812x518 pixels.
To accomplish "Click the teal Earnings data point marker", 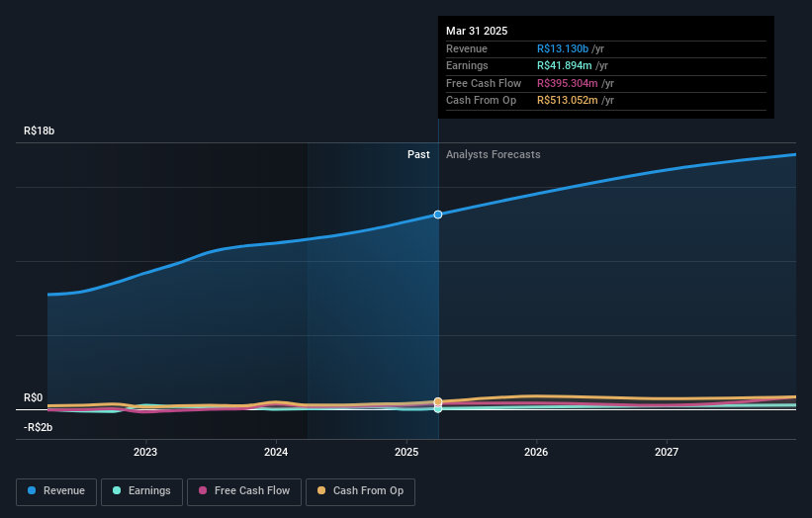I will click(x=438, y=409).
